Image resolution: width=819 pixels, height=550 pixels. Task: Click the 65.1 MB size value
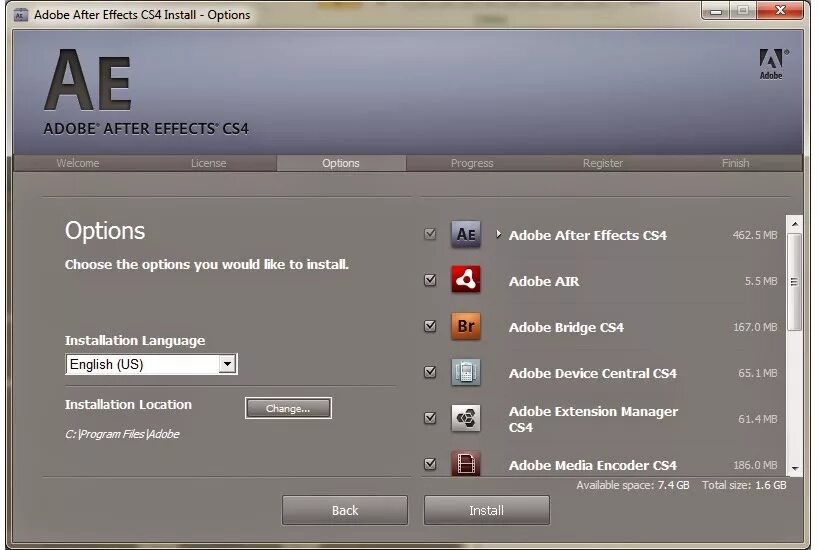click(x=758, y=373)
